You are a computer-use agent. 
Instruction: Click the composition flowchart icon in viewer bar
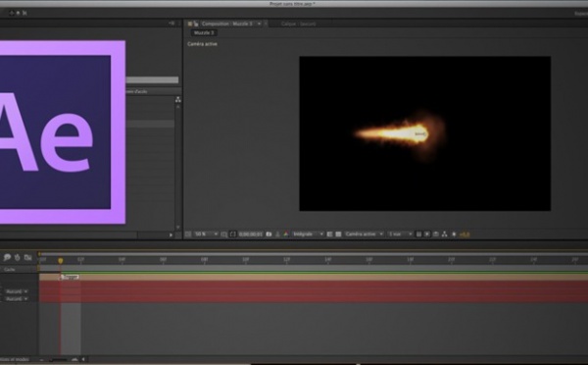[x=444, y=234]
